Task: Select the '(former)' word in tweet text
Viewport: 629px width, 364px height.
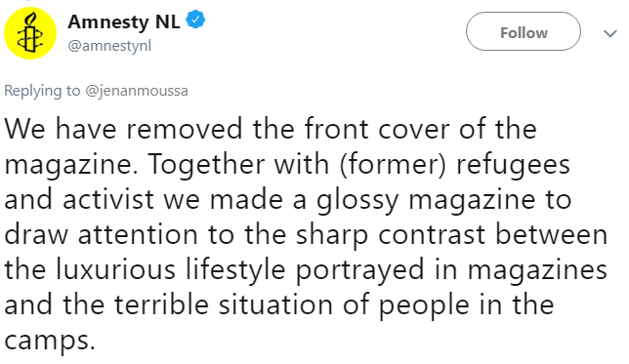Action: (393, 165)
